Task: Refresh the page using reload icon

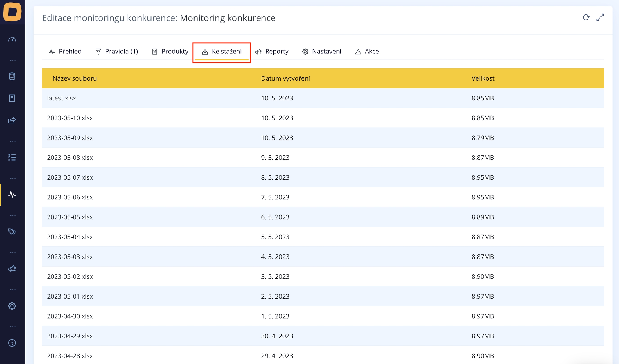Action: 586,18
